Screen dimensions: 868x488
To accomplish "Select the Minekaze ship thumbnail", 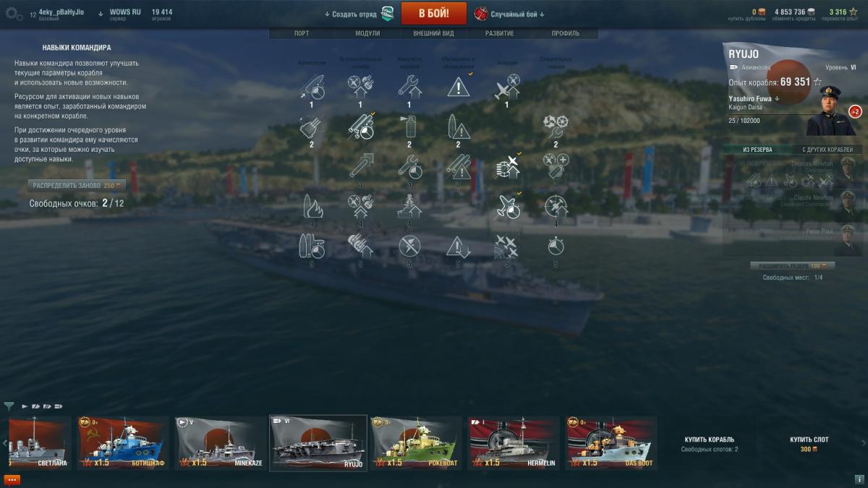I will [220, 442].
